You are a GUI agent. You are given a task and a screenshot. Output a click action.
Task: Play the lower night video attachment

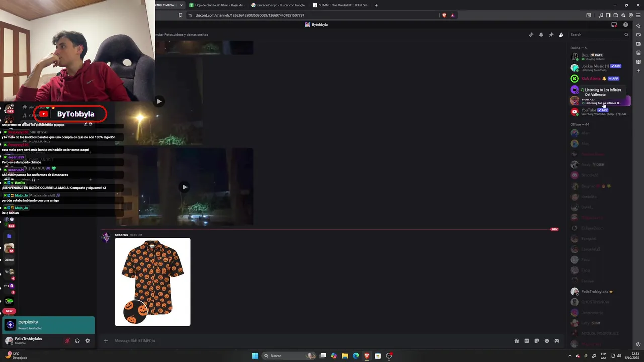(185, 187)
